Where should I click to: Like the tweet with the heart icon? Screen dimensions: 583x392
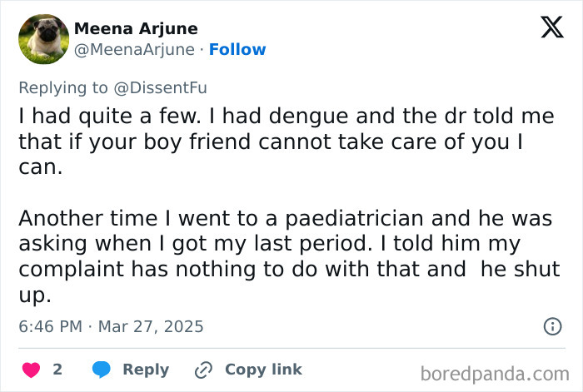coord(31,370)
